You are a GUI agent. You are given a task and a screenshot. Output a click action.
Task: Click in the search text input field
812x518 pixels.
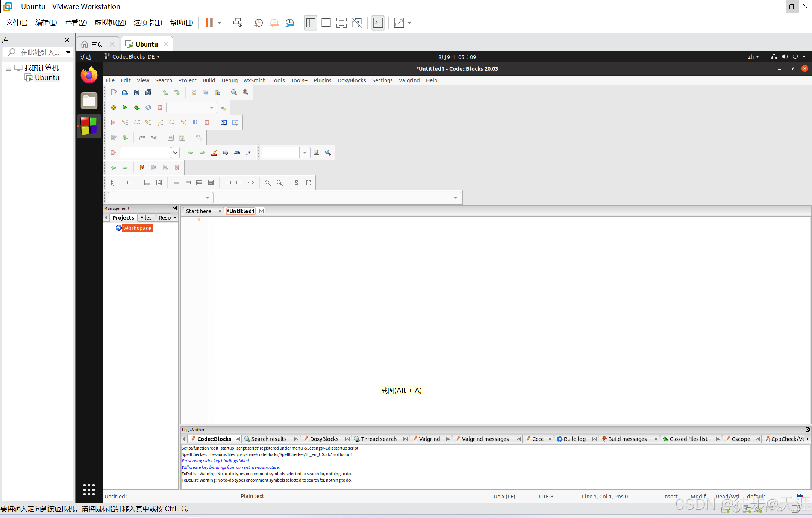145,153
